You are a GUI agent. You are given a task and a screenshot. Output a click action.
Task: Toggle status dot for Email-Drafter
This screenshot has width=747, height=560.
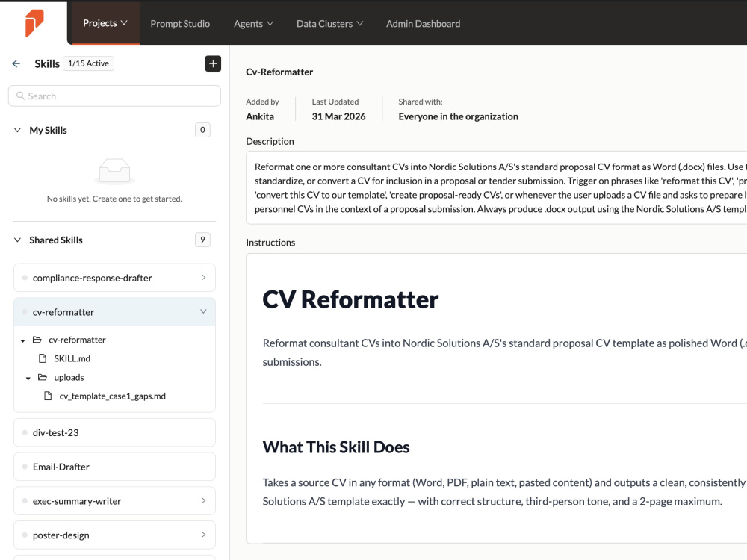tap(25, 467)
